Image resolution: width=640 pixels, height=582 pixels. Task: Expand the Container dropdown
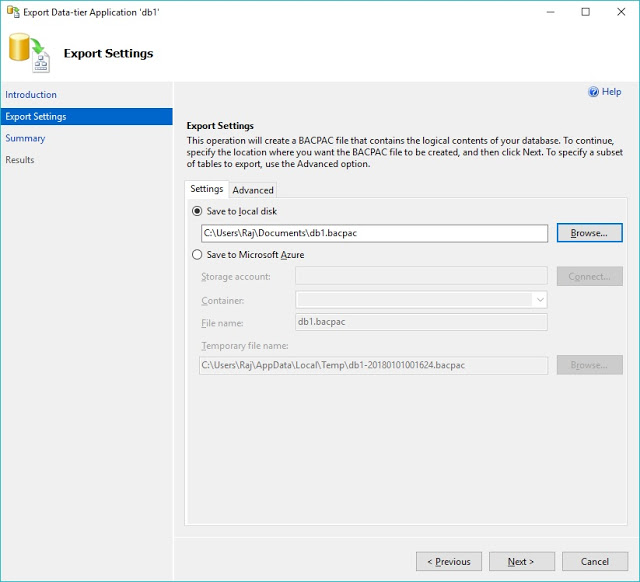[x=540, y=299]
